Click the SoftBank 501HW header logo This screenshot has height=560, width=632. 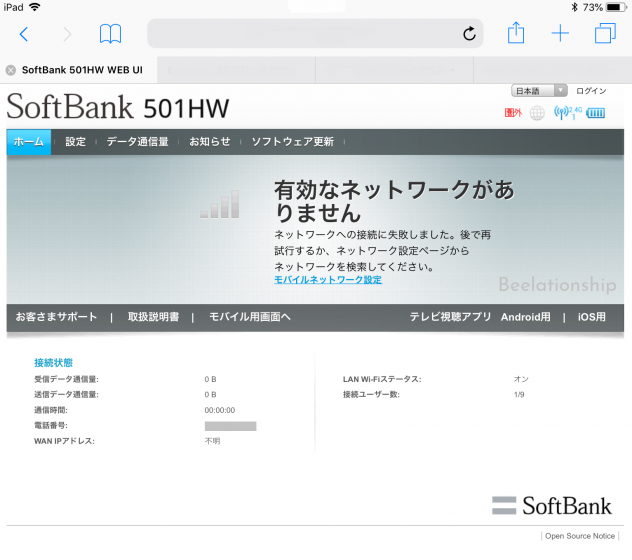pos(118,107)
